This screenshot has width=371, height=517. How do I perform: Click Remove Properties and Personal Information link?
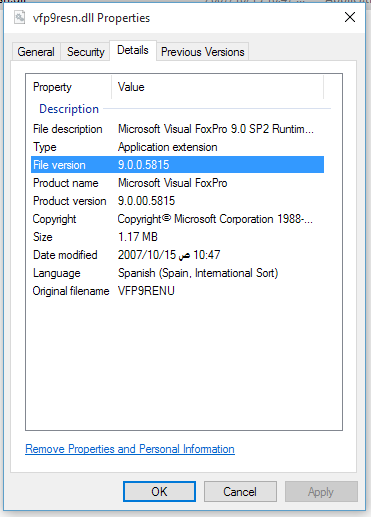130,449
